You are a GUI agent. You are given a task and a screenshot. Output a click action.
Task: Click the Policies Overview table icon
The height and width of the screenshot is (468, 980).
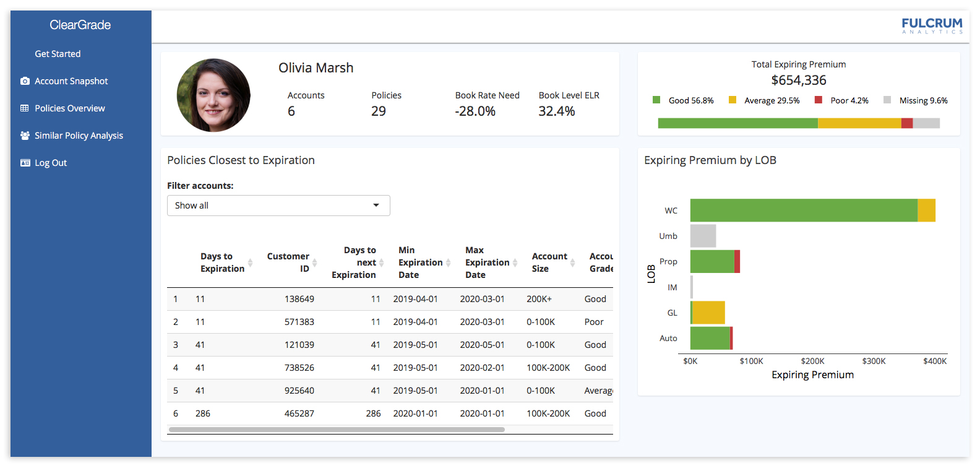click(25, 108)
